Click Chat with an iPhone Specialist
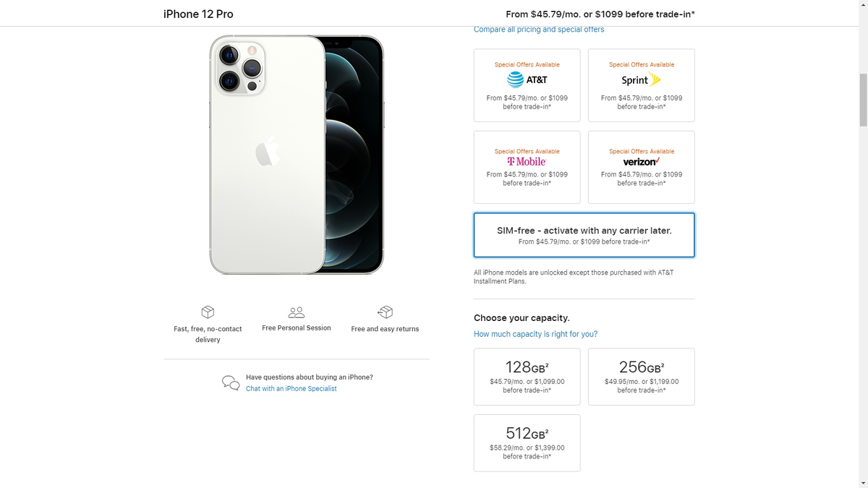This screenshot has width=868, height=488. point(291,388)
